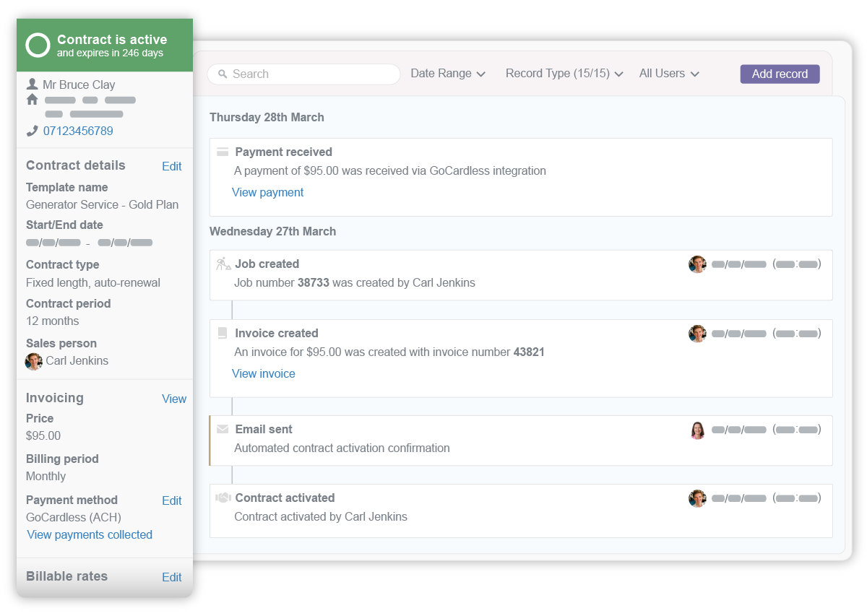This screenshot has height=616, width=867.
Task: Edit the Payment method
Action: pos(171,501)
